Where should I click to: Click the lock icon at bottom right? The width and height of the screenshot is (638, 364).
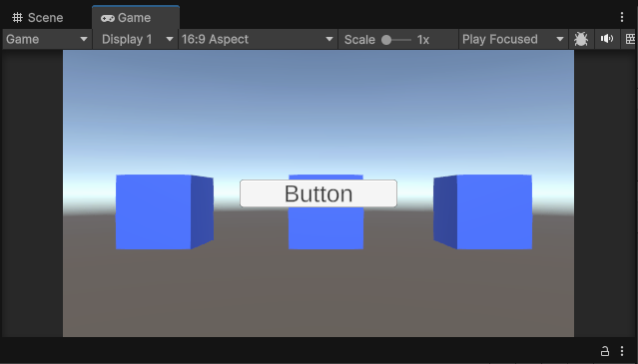(x=605, y=351)
